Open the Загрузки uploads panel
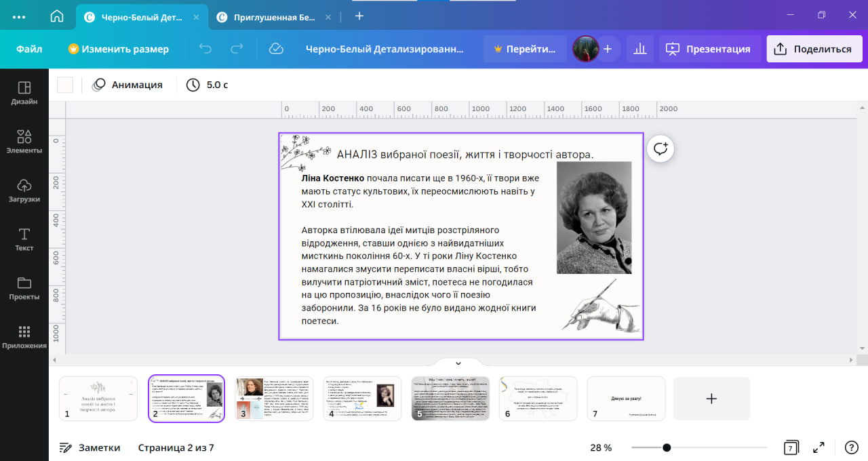The height and width of the screenshot is (461, 868). coord(24,191)
